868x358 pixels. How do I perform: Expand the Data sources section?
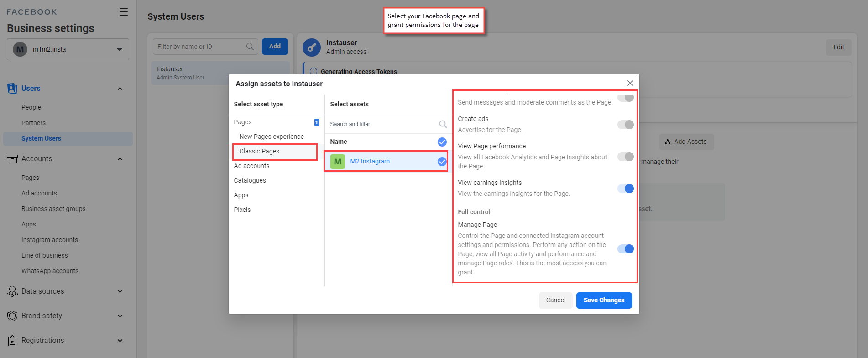point(120,291)
